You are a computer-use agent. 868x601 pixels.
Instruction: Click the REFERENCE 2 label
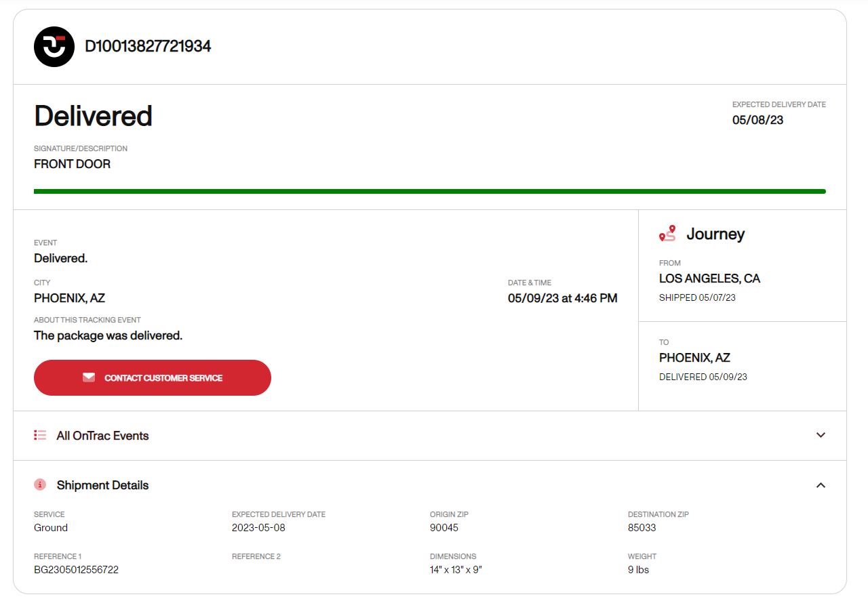[x=256, y=556]
